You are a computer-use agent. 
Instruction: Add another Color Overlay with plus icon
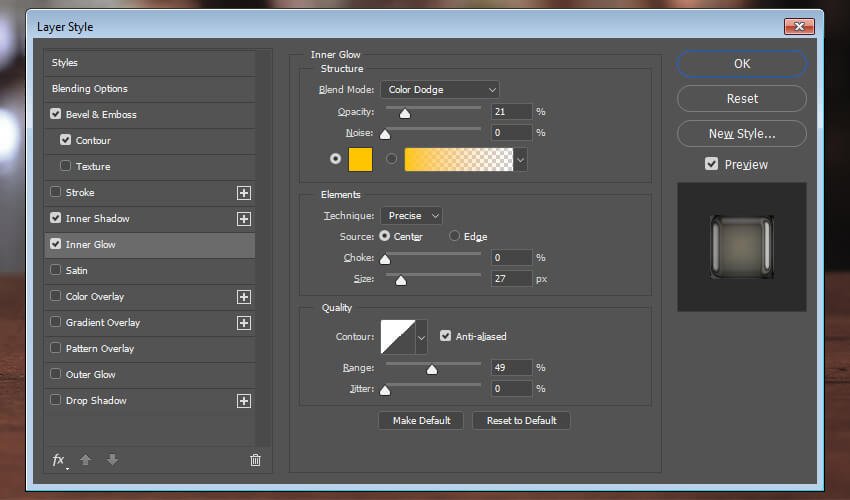(244, 297)
